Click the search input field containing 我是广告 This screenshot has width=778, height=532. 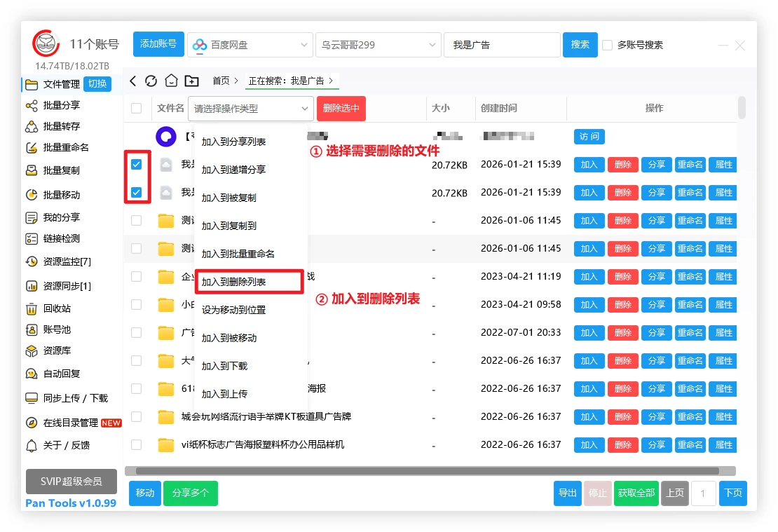pyautogui.click(x=501, y=45)
